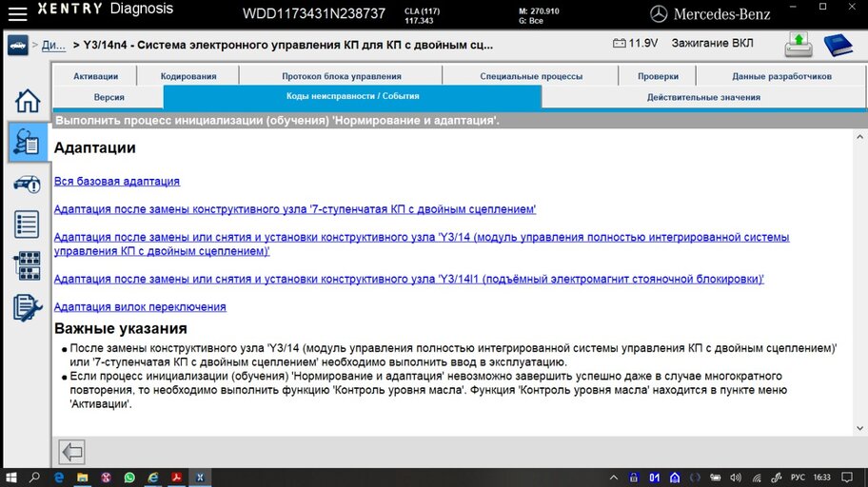
Task: Launch Edge from the taskbar
Action: pos(59,477)
